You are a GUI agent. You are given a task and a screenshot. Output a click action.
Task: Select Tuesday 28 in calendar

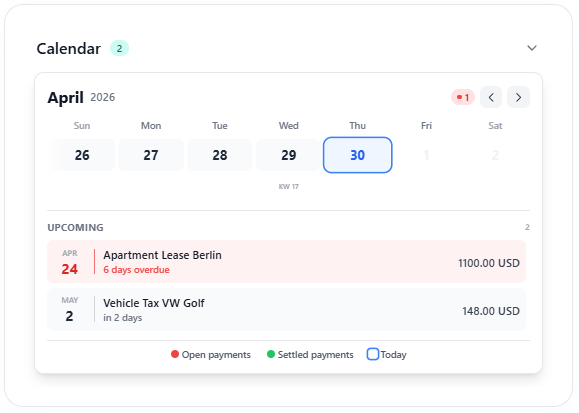(x=220, y=155)
